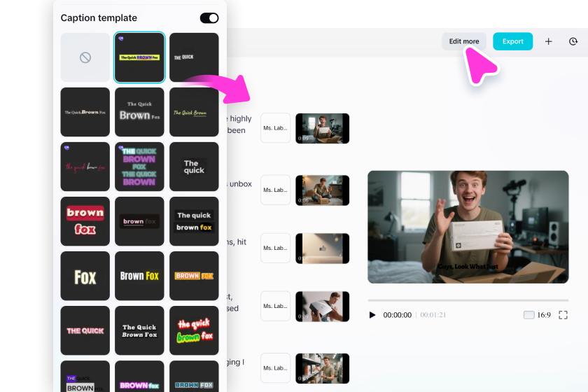Open the history clock icon
The height and width of the screenshot is (392, 588).
[573, 41]
